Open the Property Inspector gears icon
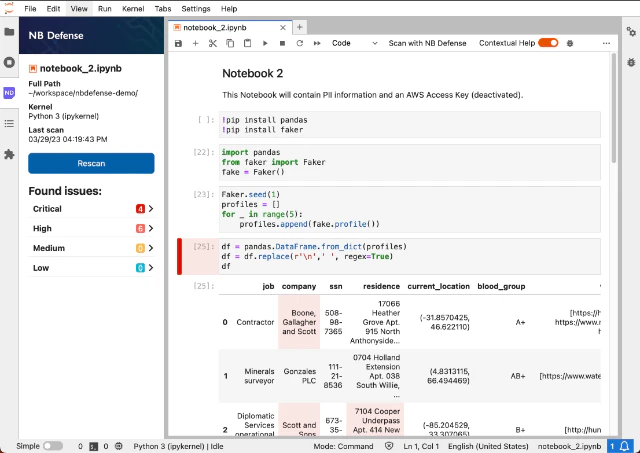 (x=631, y=32)
